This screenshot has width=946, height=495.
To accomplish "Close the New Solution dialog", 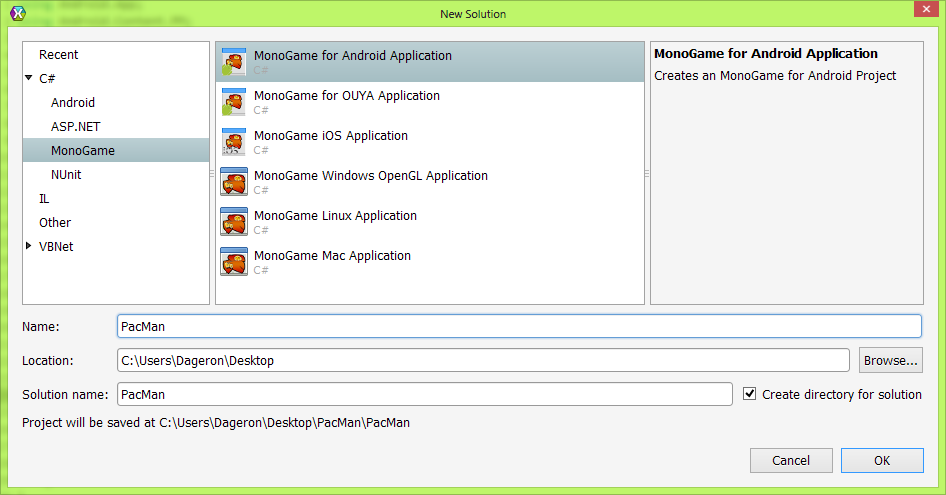I will (x=926, y=9).
